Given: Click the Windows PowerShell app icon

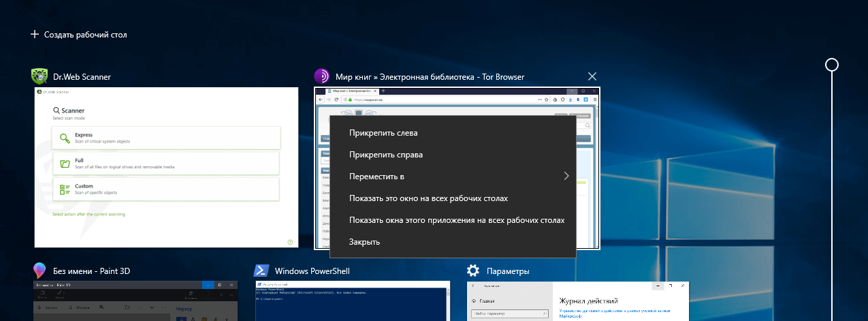Looking at the screenshot, I should (261, 271).
